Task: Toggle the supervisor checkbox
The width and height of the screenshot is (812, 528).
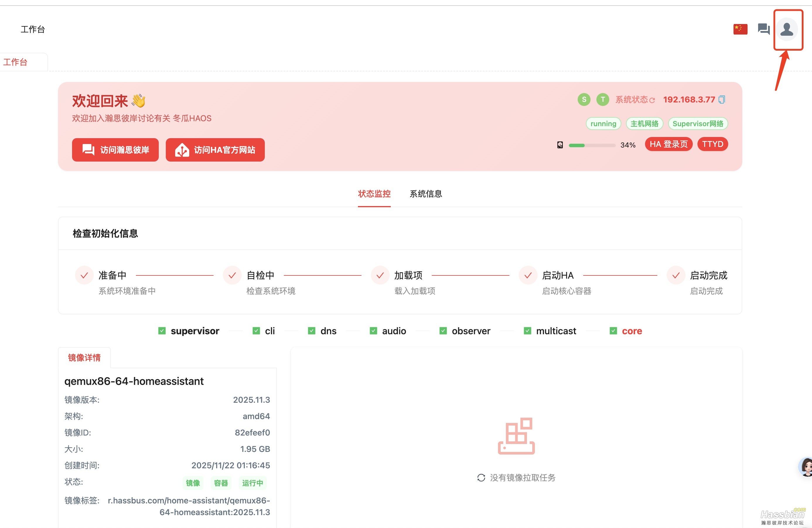Action: point(162,331)
